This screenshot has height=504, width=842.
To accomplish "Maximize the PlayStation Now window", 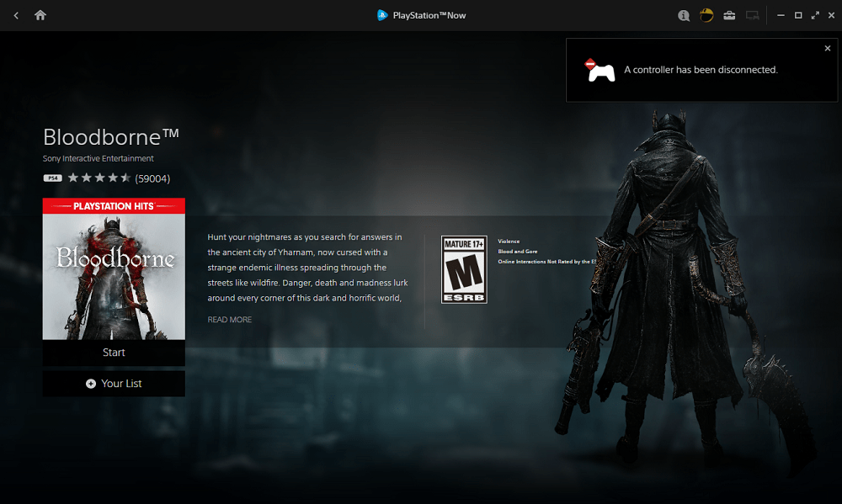I will click(798, 15).
